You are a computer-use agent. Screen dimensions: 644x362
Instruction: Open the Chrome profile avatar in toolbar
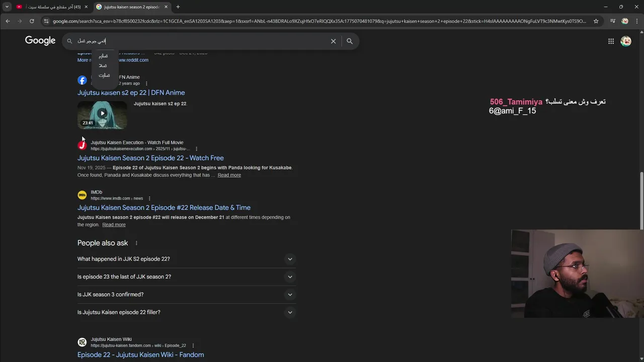click(x=625, y=21)
